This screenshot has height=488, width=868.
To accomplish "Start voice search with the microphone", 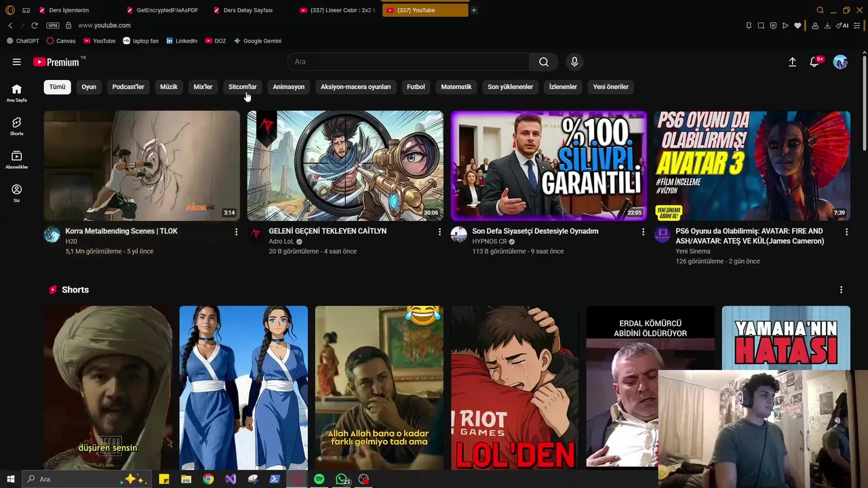I will 574,62.
